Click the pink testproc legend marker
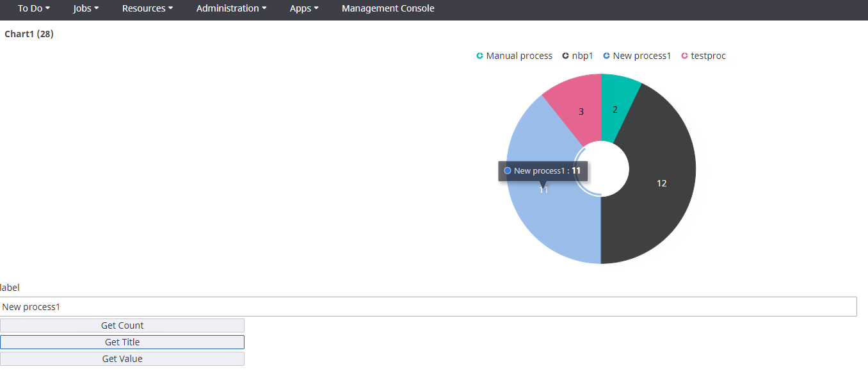This screenshot has height=378, width=868. click(x=684, y=56)
